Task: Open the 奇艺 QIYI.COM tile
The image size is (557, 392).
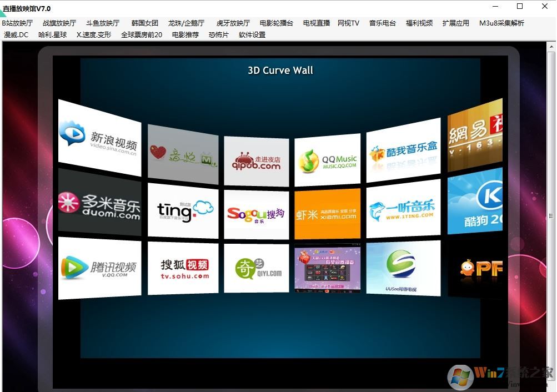Action: click(256, 268)
